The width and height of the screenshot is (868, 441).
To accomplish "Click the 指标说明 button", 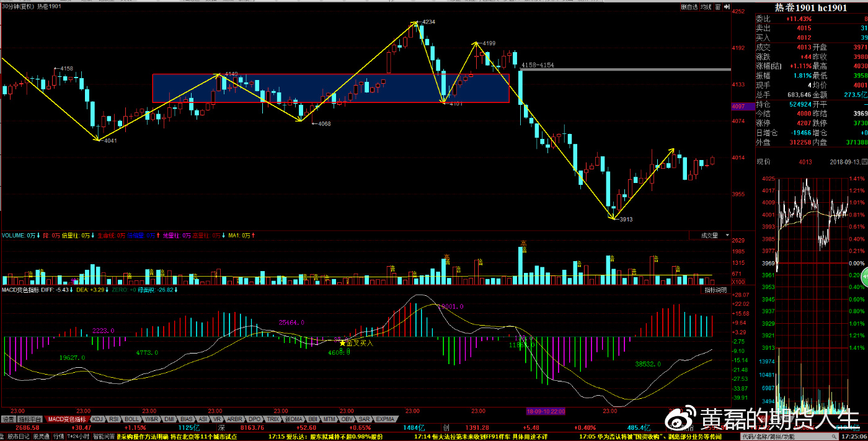I will tap(715, 290).
